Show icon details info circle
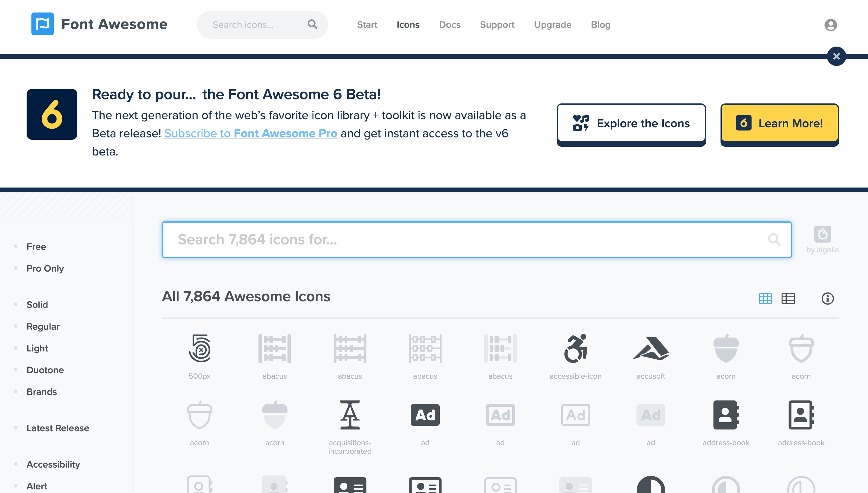 tap(828, 298)
